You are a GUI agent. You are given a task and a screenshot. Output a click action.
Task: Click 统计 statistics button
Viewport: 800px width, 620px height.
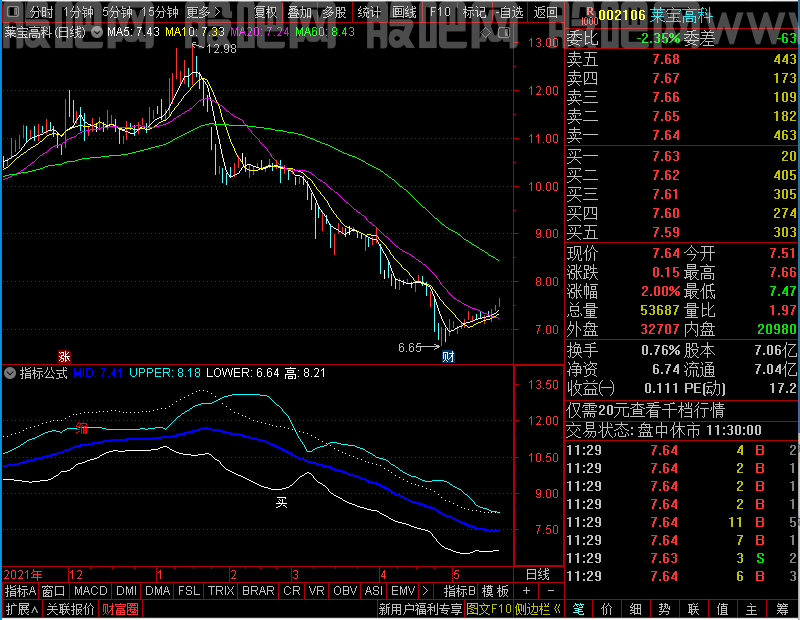coord(369,12)
